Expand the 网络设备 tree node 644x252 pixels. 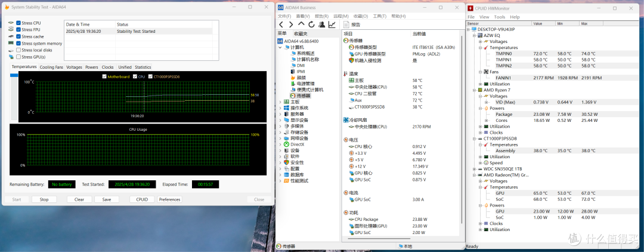280,138
